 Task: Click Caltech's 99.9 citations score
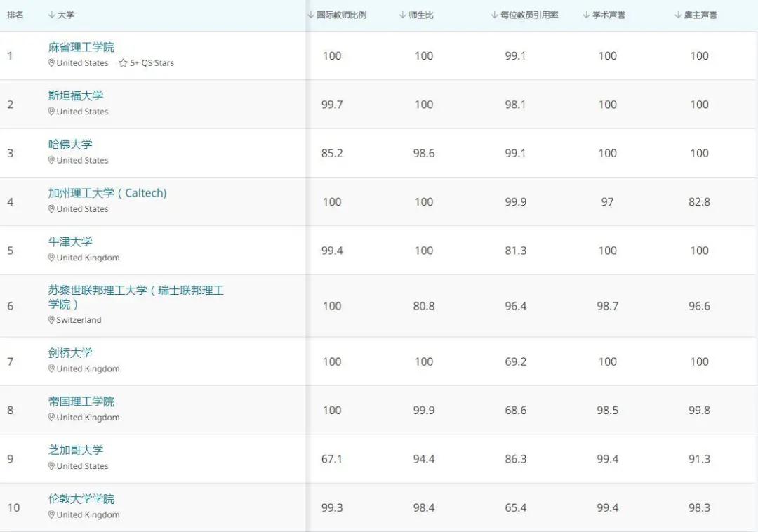(x=516, y=202)
